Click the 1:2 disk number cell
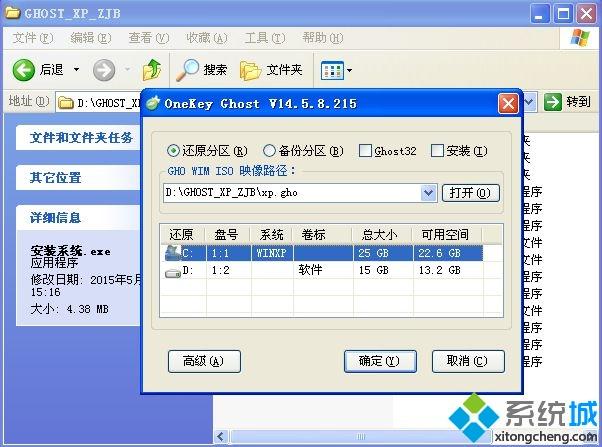Image resolution: width=602 pixels, height=447 pixels. tap(228, 270)
